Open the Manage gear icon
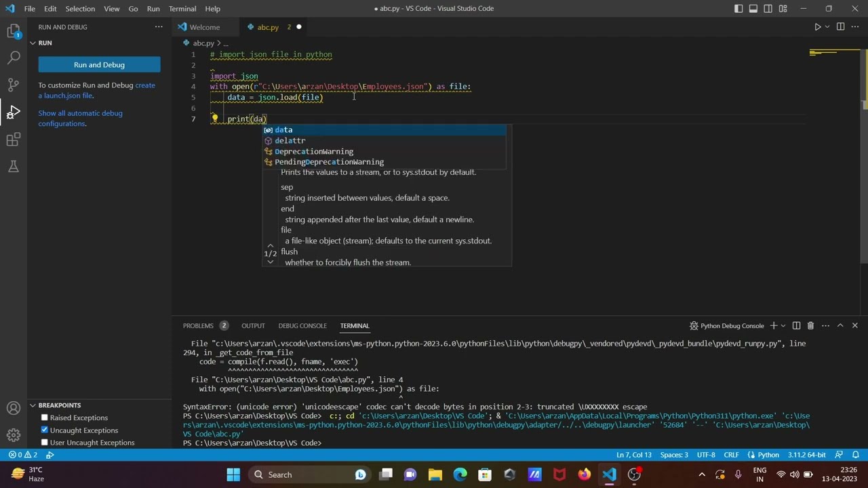 click(14, 435)
